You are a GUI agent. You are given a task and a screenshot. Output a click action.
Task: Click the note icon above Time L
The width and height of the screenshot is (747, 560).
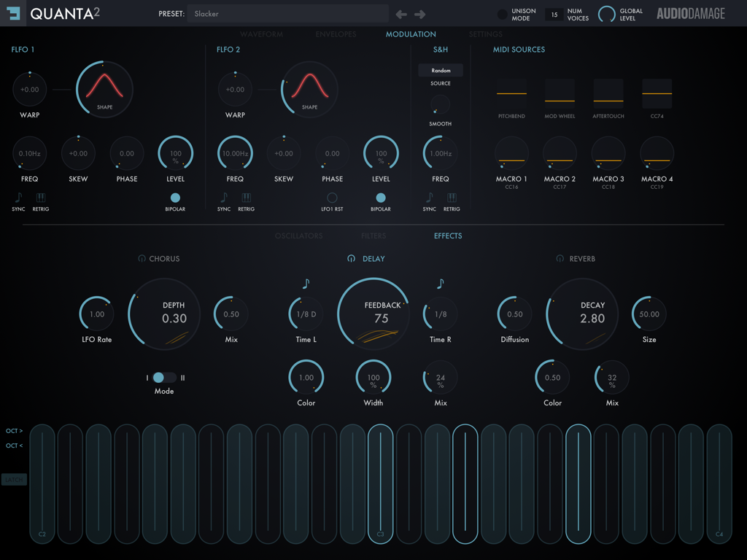304,284
